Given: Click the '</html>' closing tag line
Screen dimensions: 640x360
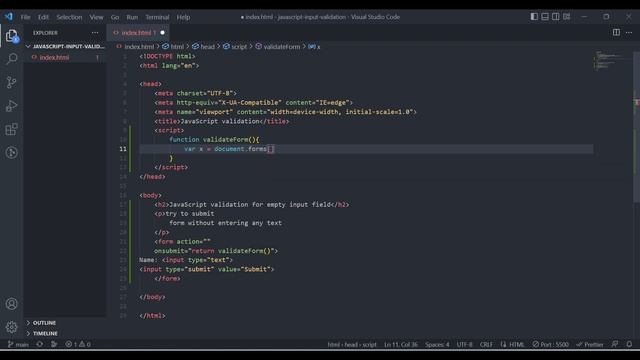Looking at the screenshot, I should coord(152,316).
